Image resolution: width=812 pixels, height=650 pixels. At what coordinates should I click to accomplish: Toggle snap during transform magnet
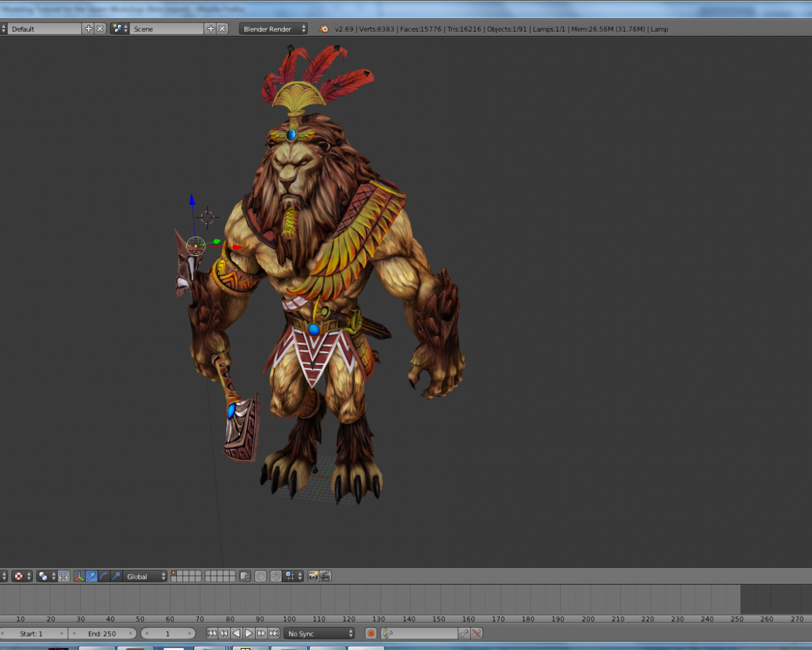(x=275, y=576)
